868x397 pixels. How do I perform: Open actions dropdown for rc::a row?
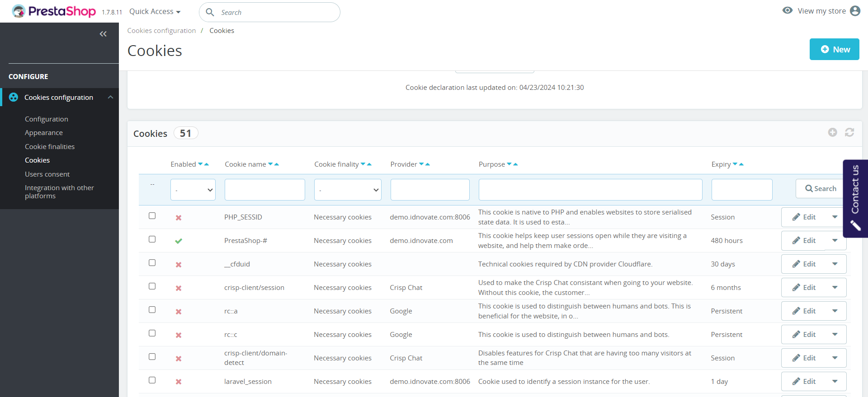pos(835,311)
